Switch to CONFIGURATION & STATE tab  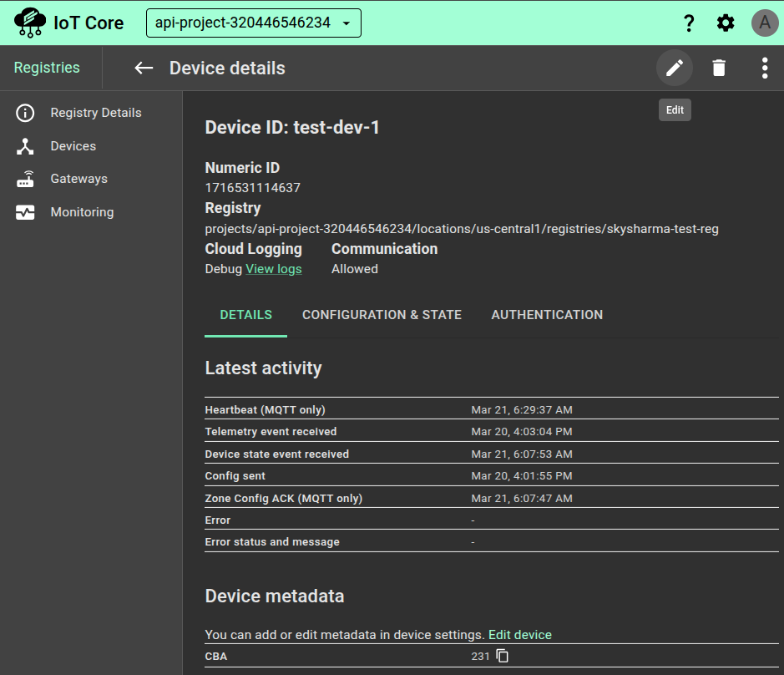[x=382, y=315]
